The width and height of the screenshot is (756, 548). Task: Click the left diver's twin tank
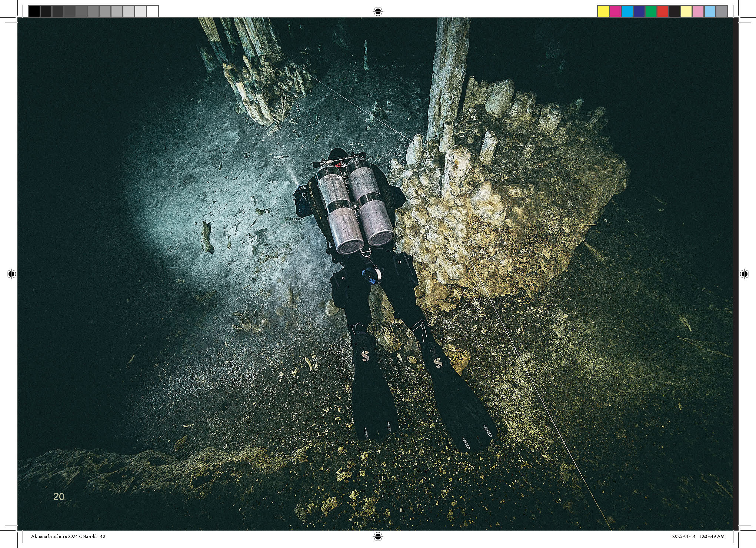339,209
